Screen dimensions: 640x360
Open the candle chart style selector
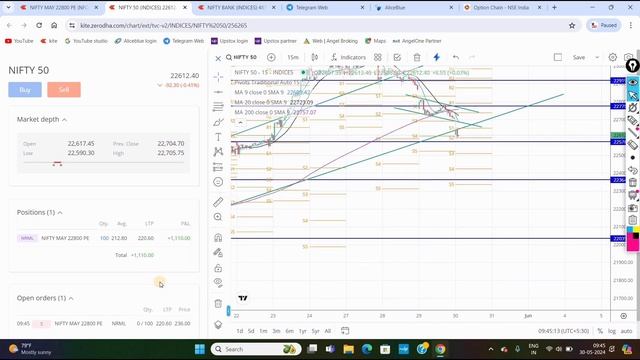(315, 57)
